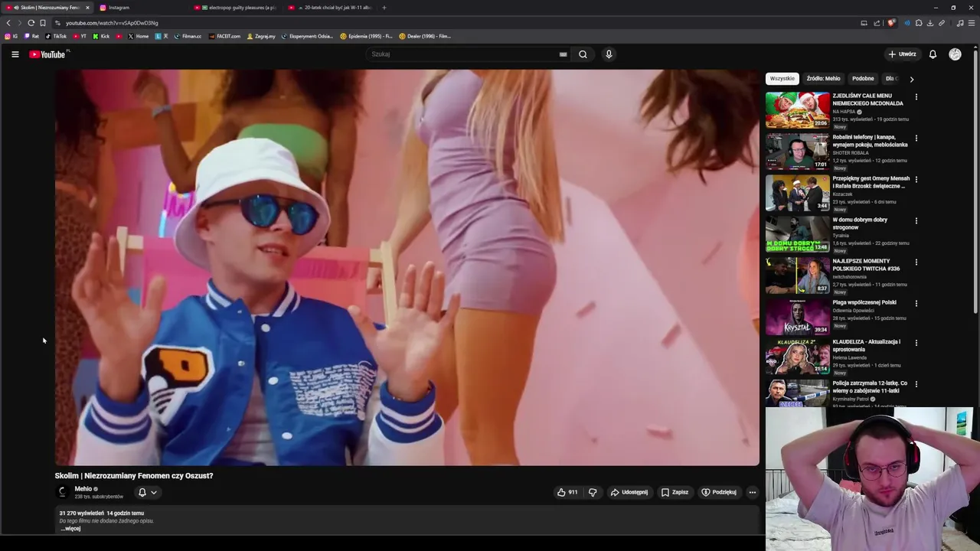The image size is (980, 551).
Task: Open the FACEIT.com bookmark
Action: 224,36
